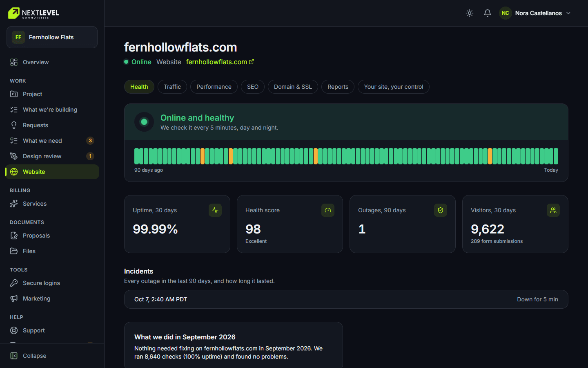
Task: Open the Files section
Action: coord(52,251)
